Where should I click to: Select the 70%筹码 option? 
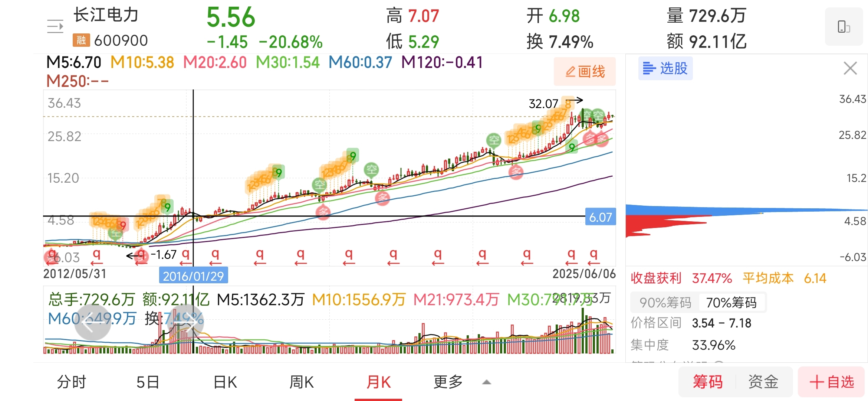click(731, 303)
